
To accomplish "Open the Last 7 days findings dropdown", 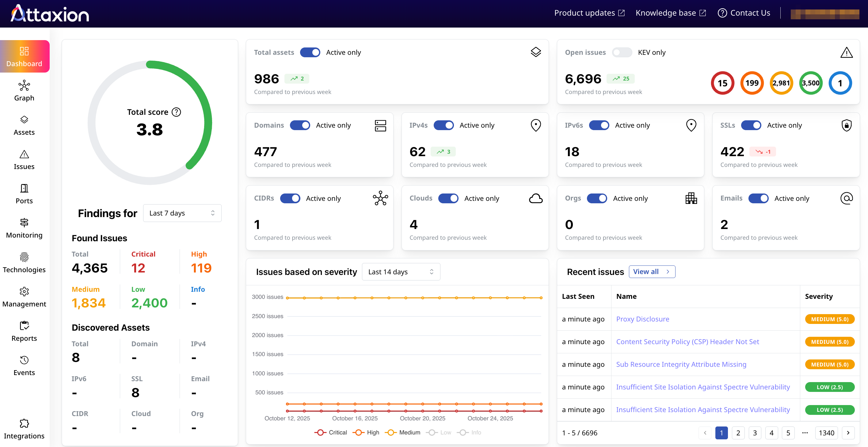I will point(182,213).
